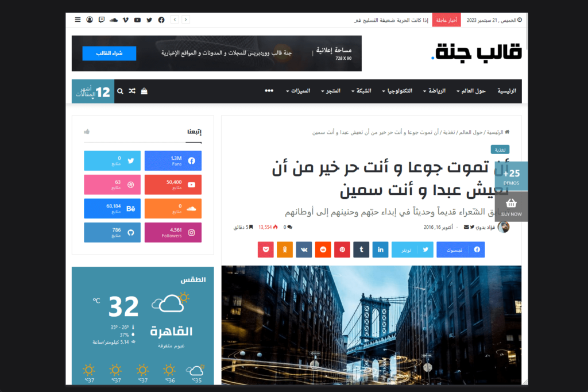This screenshot has height=392, width=588.
Task: Click the Buy Now basket button
Action: pyautogui.click(x=512, y=206)
